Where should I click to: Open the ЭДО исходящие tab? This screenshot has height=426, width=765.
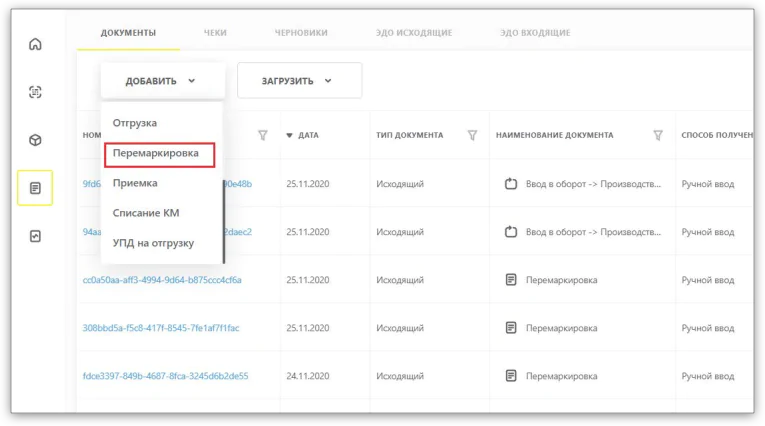(x=414, y=33)
